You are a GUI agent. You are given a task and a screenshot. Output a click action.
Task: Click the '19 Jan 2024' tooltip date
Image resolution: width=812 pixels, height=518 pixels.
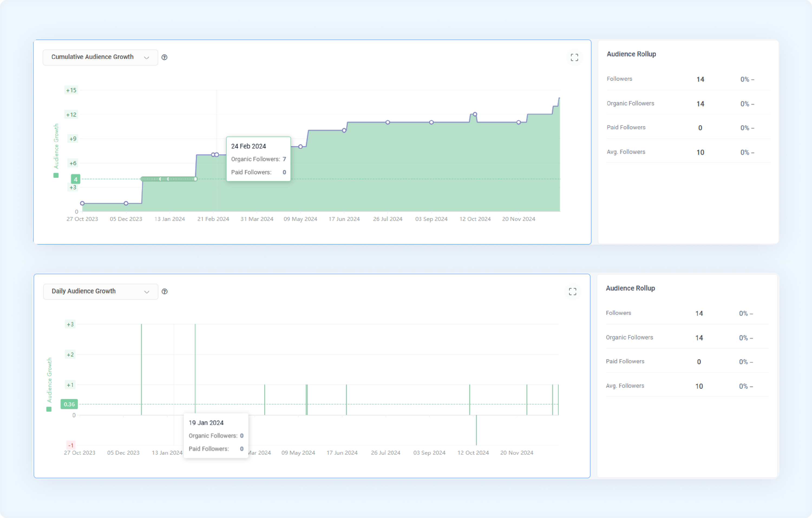point(206,423)
